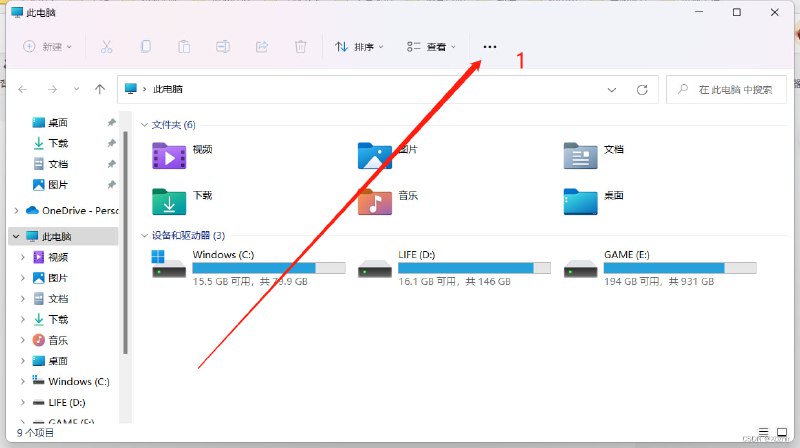Image resolution: width=800 pixels, height=448 pixels.
Task: Collapse the 文件夹 (6) group
Action: tap(144, 125)
